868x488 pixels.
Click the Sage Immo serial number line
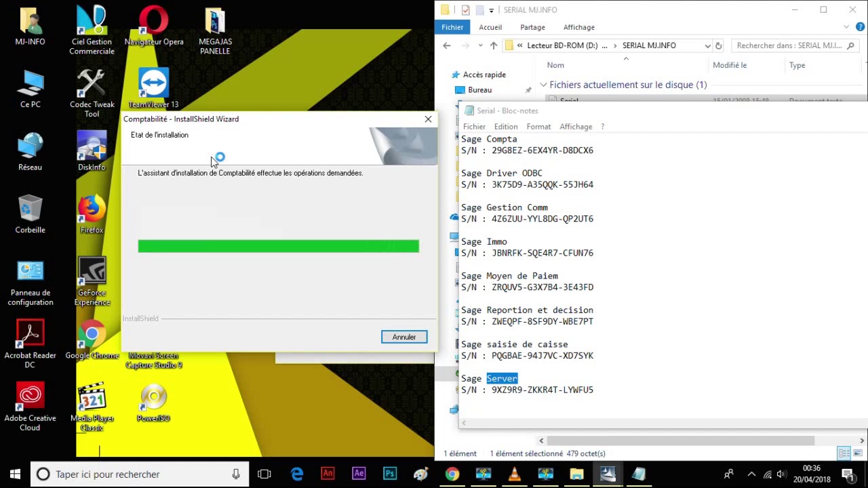click(x=527, y=253)
